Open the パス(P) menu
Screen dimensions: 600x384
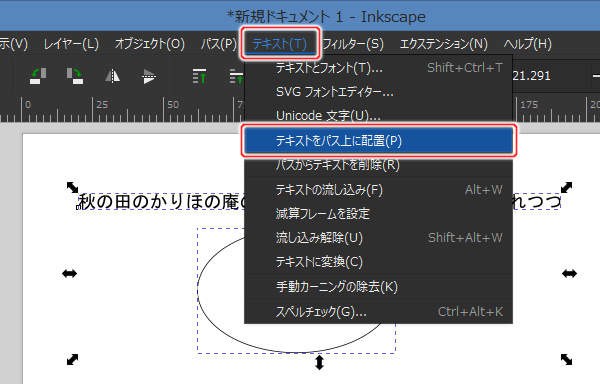coord(219,44)
